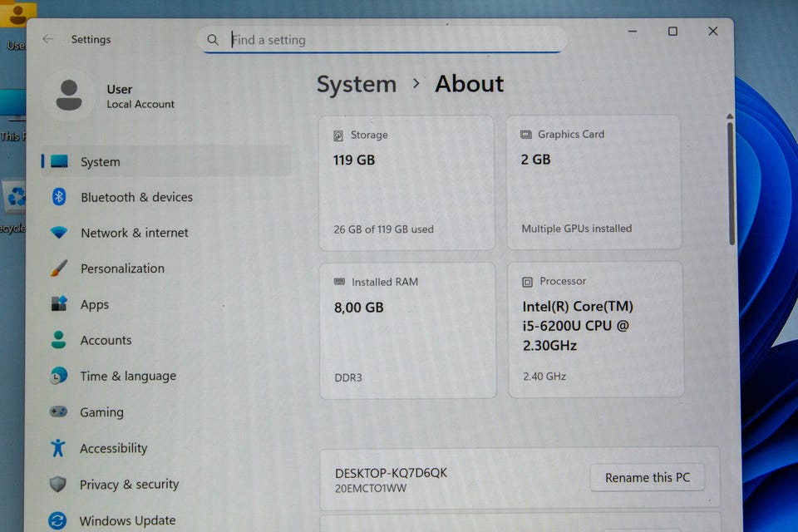Click the Gaming controller icon
Viewport: 798px width, 532px height.
[58, 411]
